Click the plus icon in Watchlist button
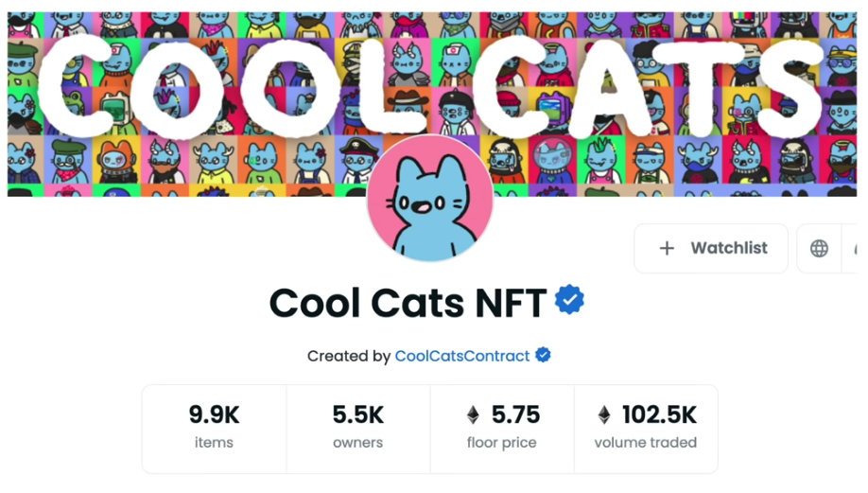This screenshot has width=868, height=493. [667, 248]
